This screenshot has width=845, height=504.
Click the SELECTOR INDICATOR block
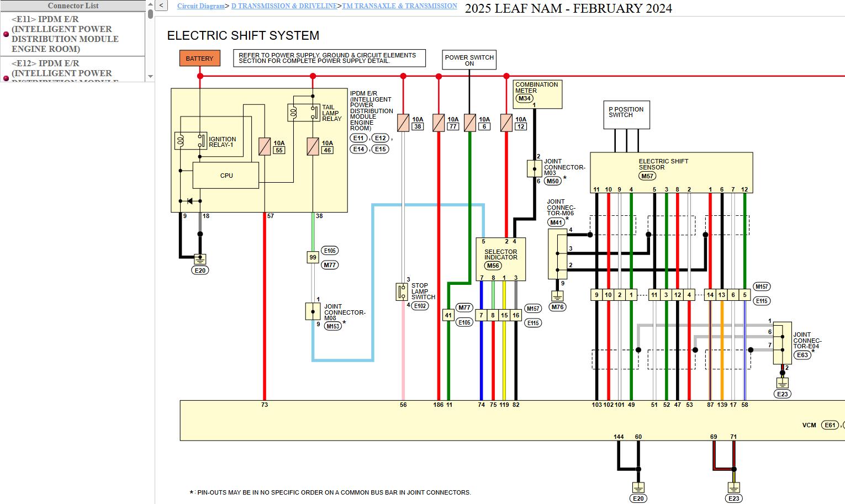[500, 259]
